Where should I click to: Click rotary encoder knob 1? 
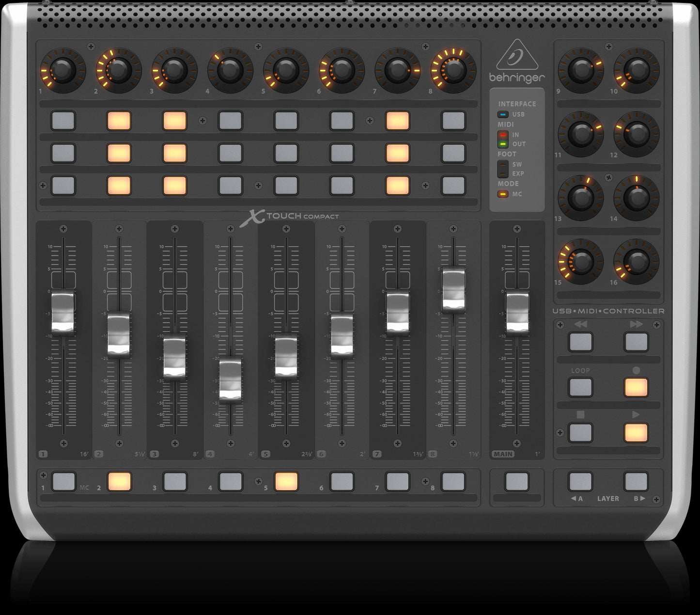63,71
